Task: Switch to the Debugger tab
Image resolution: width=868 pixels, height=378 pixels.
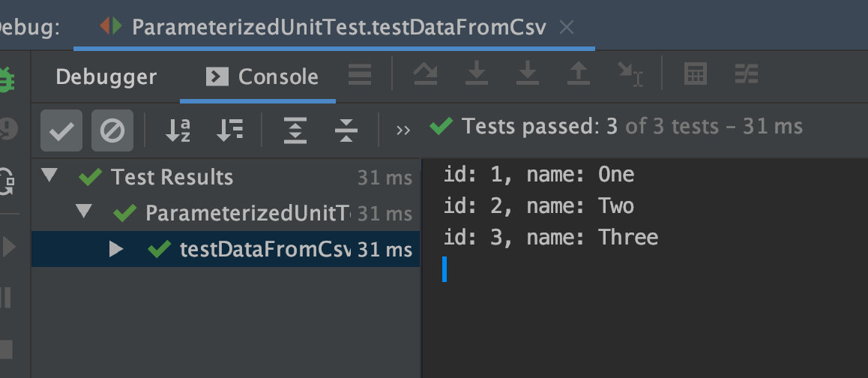Action: [x=106, y=76]
